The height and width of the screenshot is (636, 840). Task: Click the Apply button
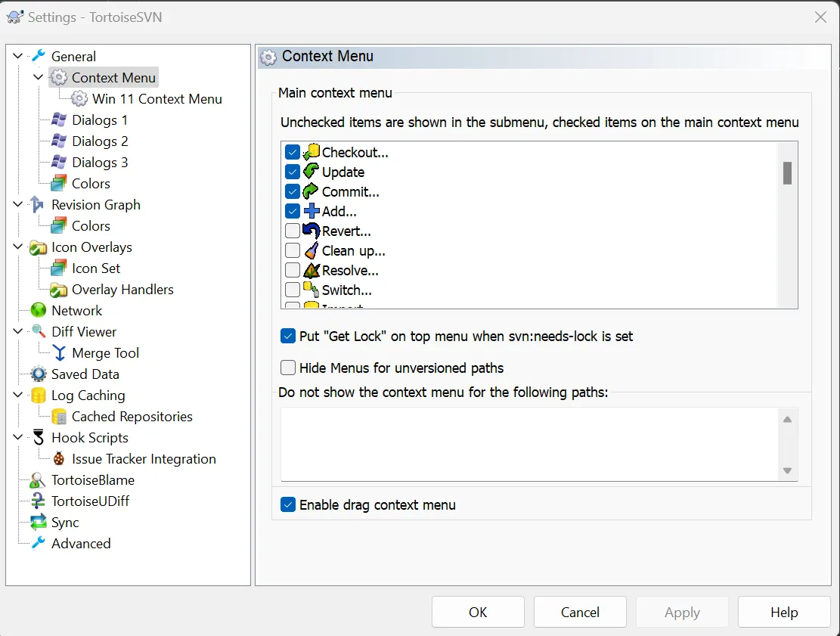tap(682, 612)
